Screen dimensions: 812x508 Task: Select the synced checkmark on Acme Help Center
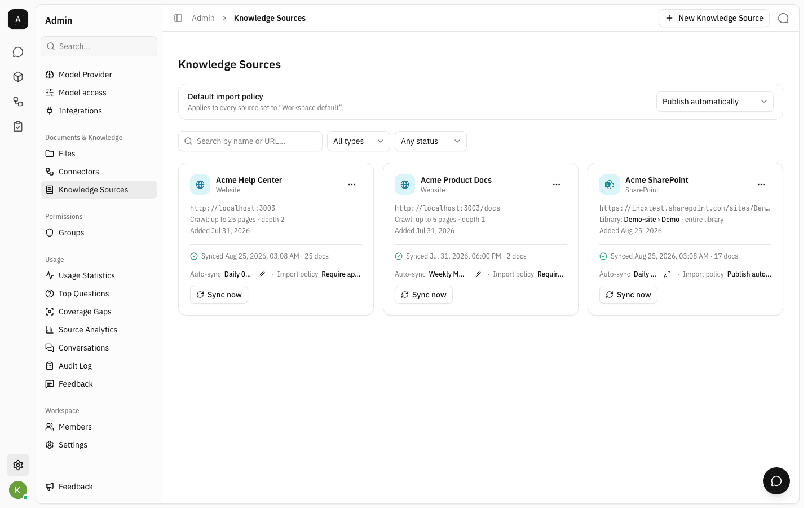[x=194, y=256]
